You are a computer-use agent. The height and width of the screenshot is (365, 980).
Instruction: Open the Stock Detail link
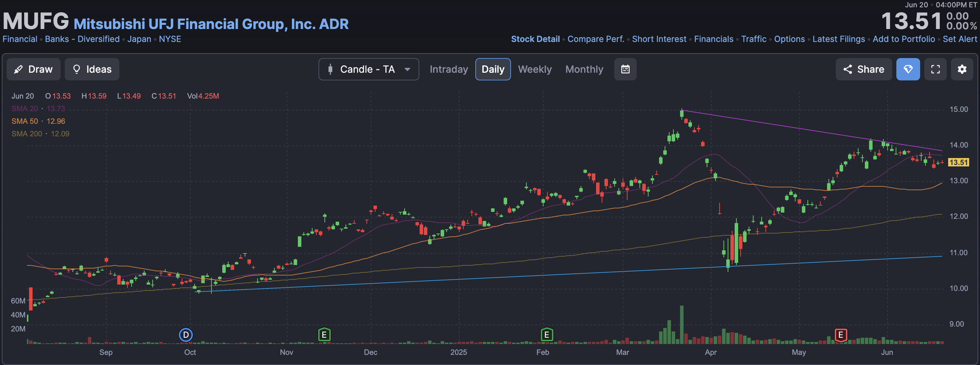pyautogui.click(x=535, y=39)
